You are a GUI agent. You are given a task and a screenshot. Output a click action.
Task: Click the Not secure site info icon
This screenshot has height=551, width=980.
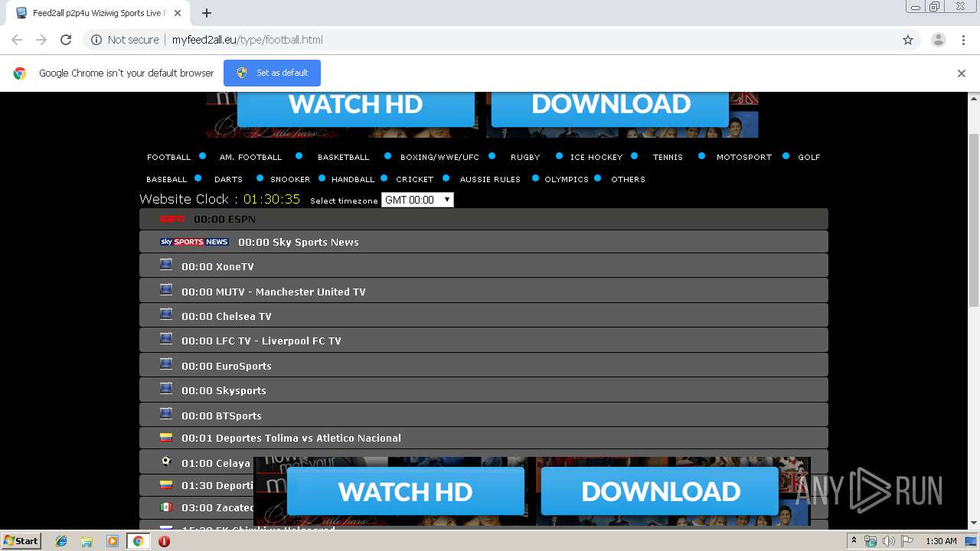tap(96, 40)
